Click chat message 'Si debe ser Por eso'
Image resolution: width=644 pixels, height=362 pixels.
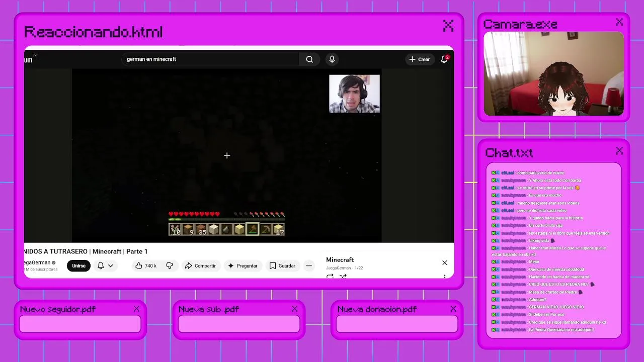click(x=546, y=315)
